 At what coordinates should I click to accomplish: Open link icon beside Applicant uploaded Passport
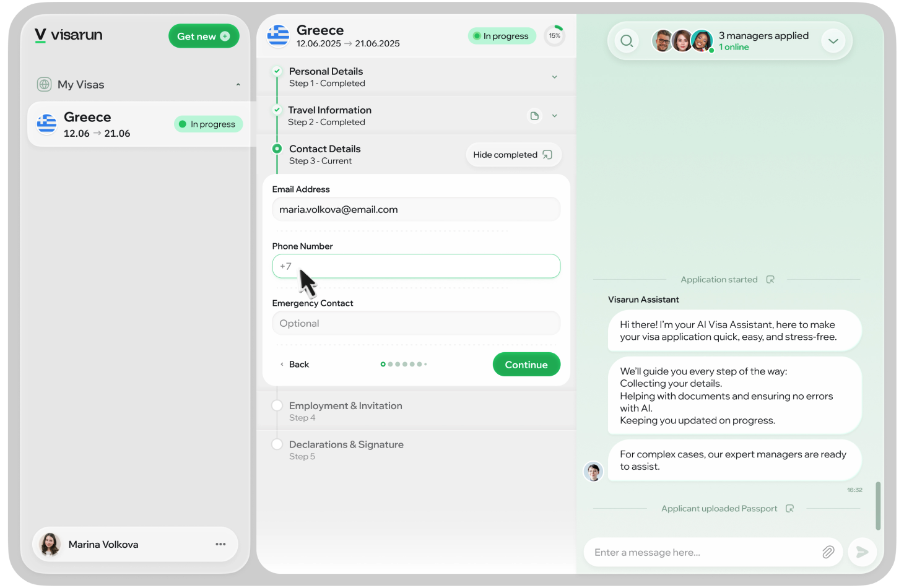click(x=789, y=509)
